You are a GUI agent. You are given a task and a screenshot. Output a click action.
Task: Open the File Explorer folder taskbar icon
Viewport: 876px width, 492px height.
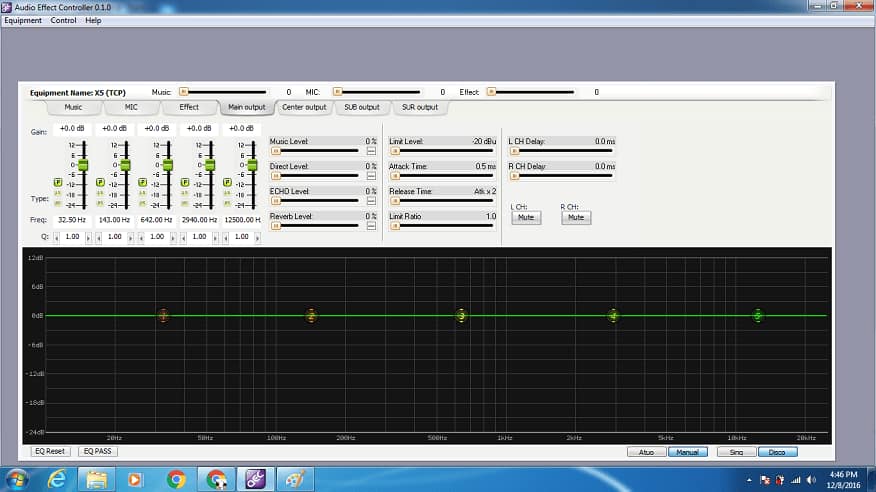tap(96, 479)
